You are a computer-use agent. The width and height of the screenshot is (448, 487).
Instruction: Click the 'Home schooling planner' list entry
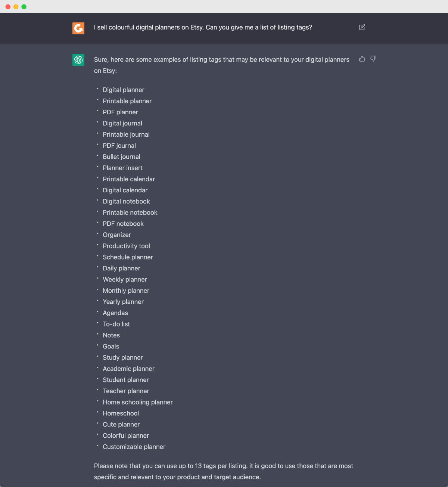point(138,402)
